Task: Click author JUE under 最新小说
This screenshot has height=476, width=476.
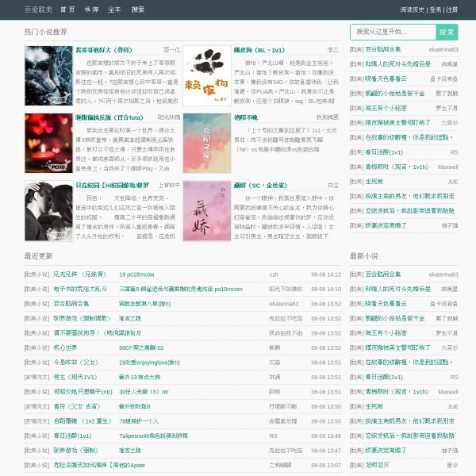Action: coord(453,406)
